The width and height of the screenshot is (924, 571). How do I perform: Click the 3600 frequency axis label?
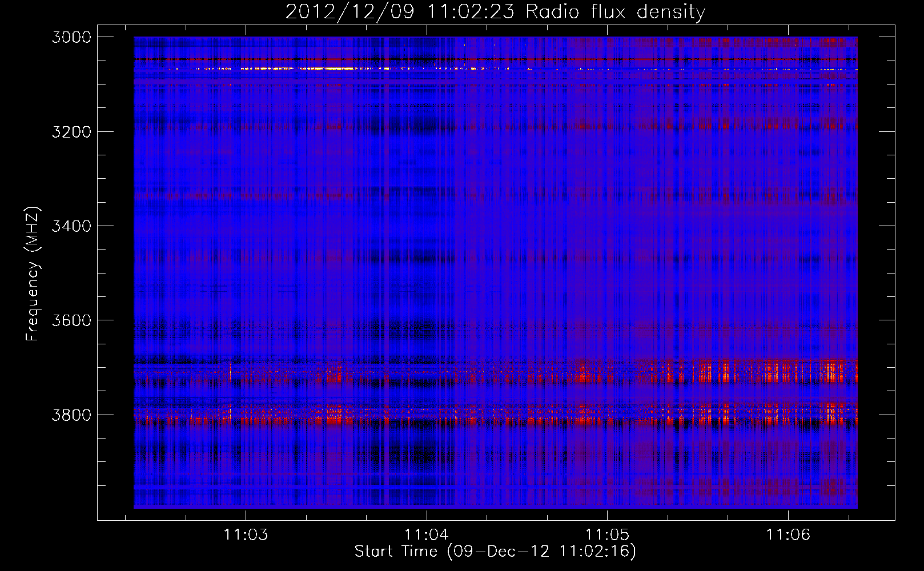point(71,320)
